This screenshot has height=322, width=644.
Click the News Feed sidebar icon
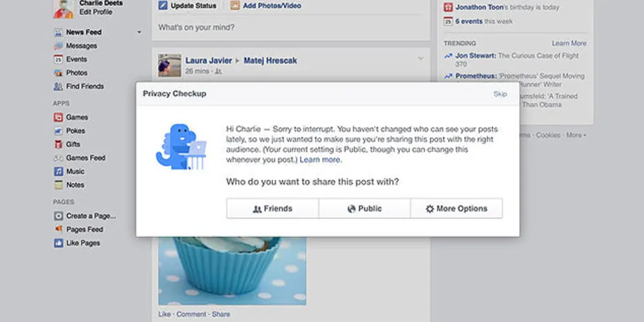click(x=59, y=32)
